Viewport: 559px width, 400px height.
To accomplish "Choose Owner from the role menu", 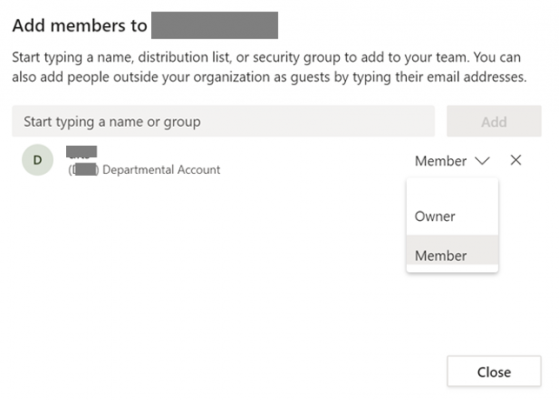I will pyautogui.click(x=452, y=216).
